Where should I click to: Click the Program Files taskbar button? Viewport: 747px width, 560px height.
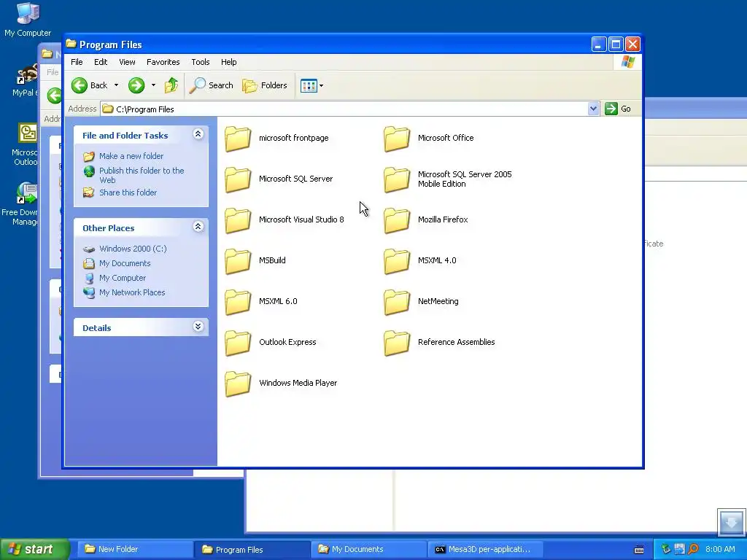click(251, 550)
